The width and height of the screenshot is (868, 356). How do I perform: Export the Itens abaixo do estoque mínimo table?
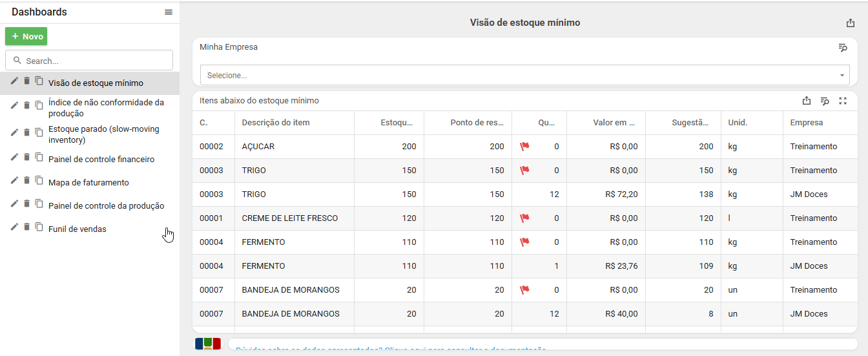point(807,101)
